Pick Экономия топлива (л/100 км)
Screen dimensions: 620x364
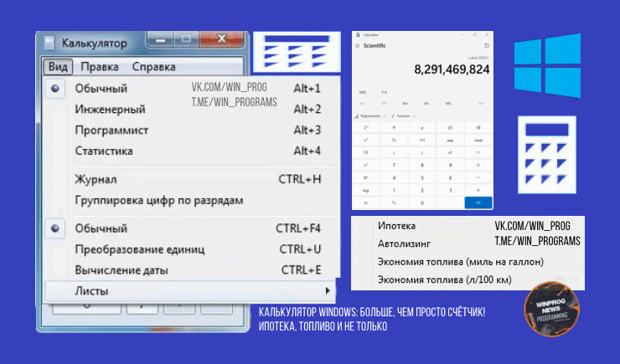tap(444, 279)
